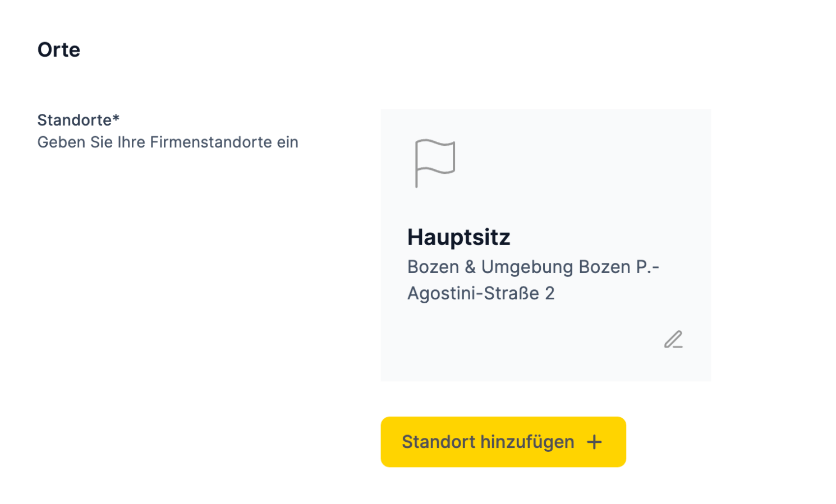
Task: Click the Standorte* field label
Action: [x=79, y=120]
